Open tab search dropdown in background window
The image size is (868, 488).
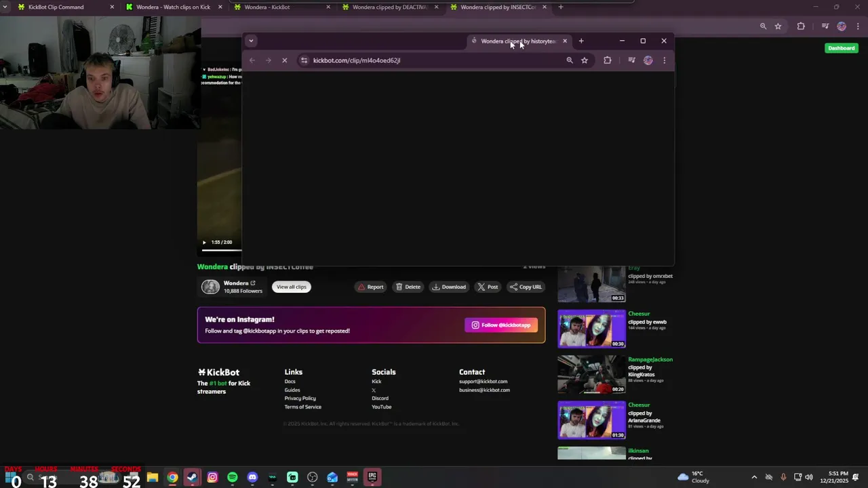[5, 7]
